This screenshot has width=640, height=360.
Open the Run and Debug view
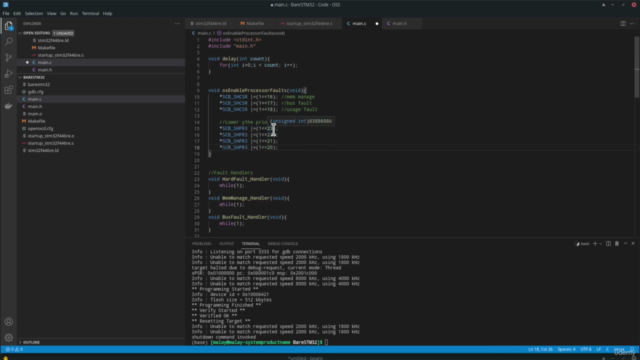(9, 74)
